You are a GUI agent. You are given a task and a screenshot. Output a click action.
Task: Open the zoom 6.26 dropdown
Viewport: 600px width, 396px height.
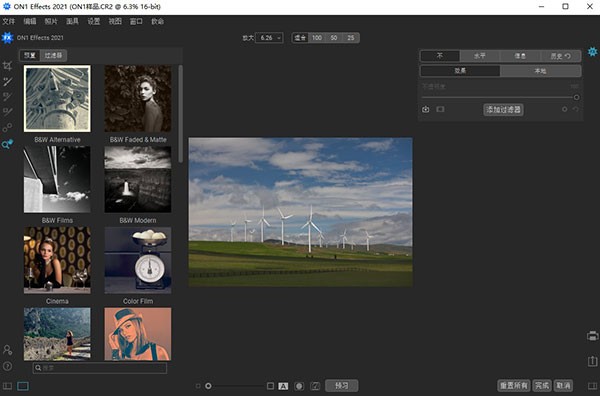[x=269, y=37]
